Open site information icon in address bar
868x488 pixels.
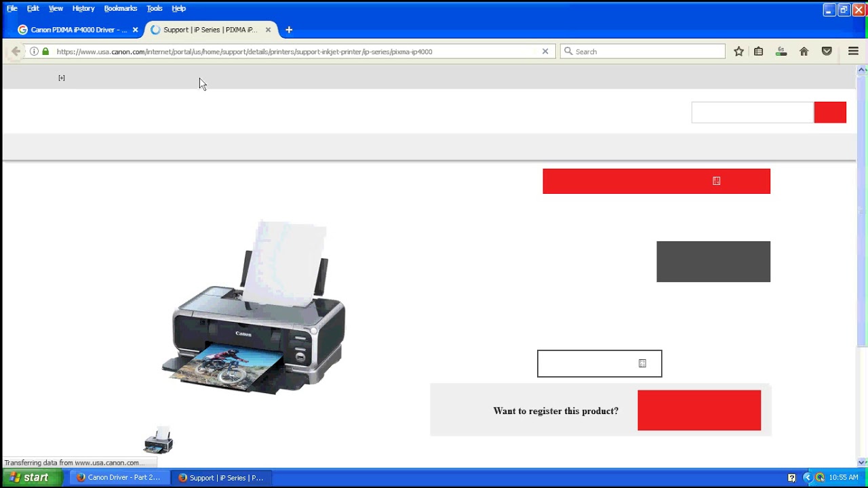(x=34, y=52)
